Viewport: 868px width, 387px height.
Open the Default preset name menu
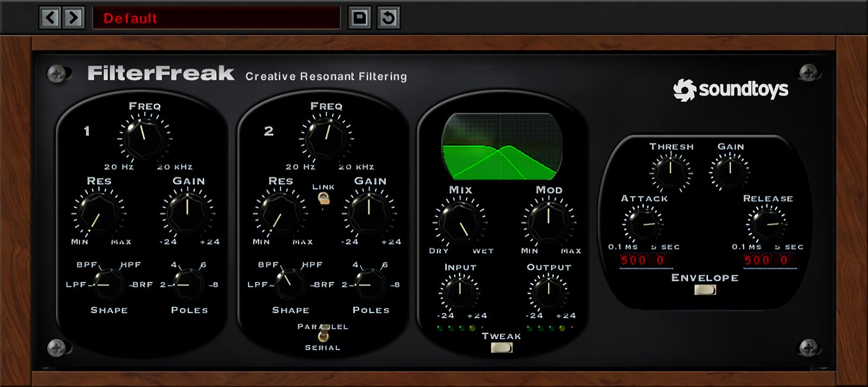click(216, 18)
